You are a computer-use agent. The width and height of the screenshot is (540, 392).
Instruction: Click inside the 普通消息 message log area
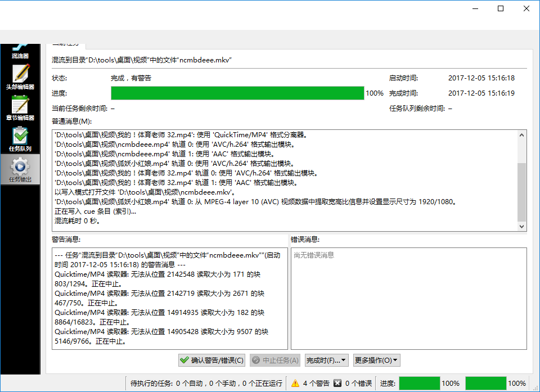point(281,180)
